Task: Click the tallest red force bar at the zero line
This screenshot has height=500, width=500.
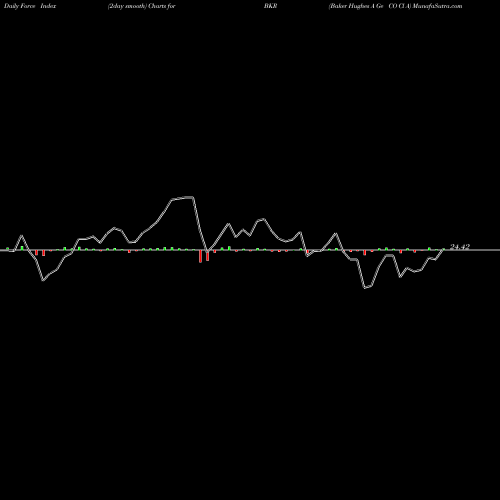Action: (200, 256)
